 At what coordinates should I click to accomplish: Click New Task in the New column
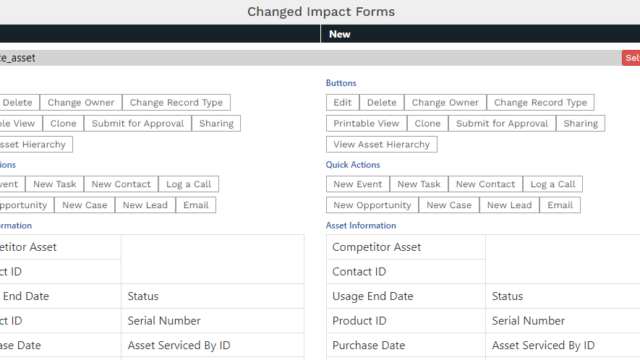(x=419, y=184)
